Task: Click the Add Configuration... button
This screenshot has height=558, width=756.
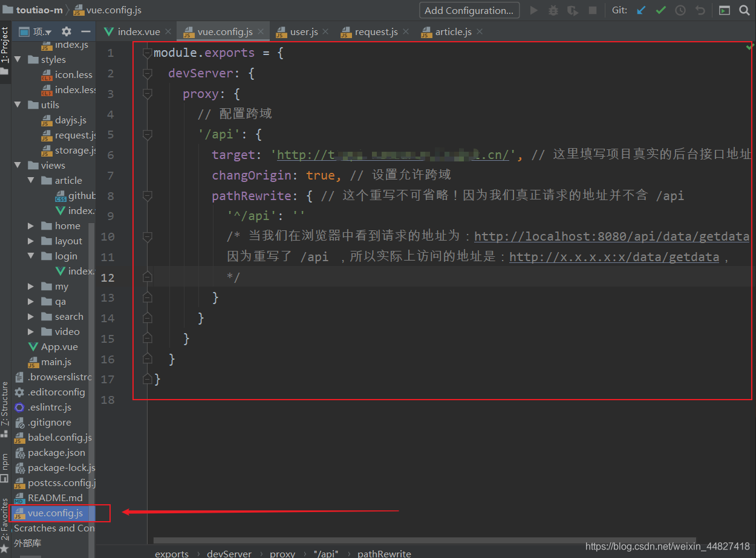Action: coord(469,10)
